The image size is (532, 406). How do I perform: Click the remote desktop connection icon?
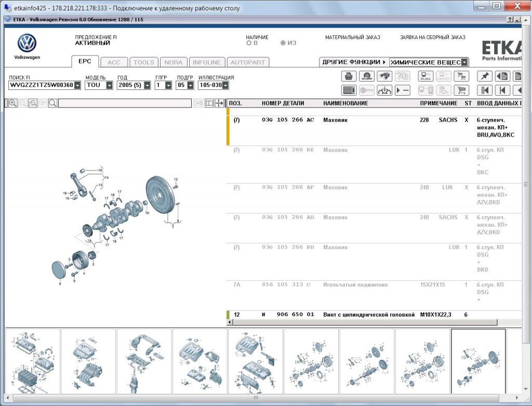point(7,8)
